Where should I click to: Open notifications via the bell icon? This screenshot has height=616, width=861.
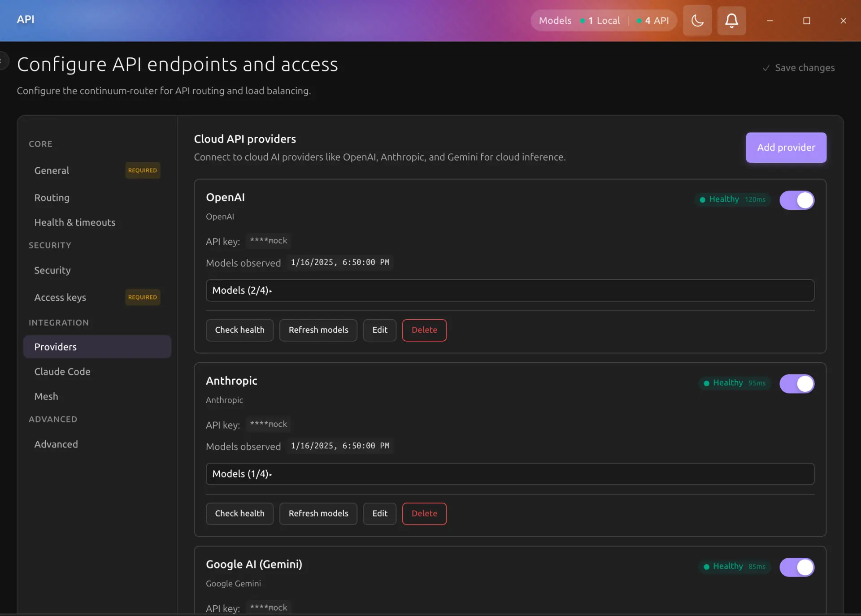point(731,21)
